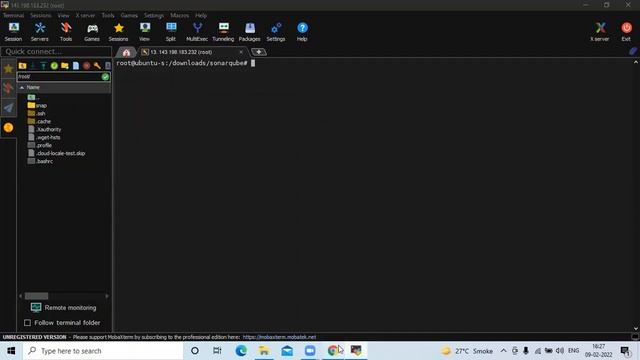Viewport: 640px width, 360px height.
Task: Click SFTP download arrow icon
Action: pyautogui.click(x=33, y=66)
